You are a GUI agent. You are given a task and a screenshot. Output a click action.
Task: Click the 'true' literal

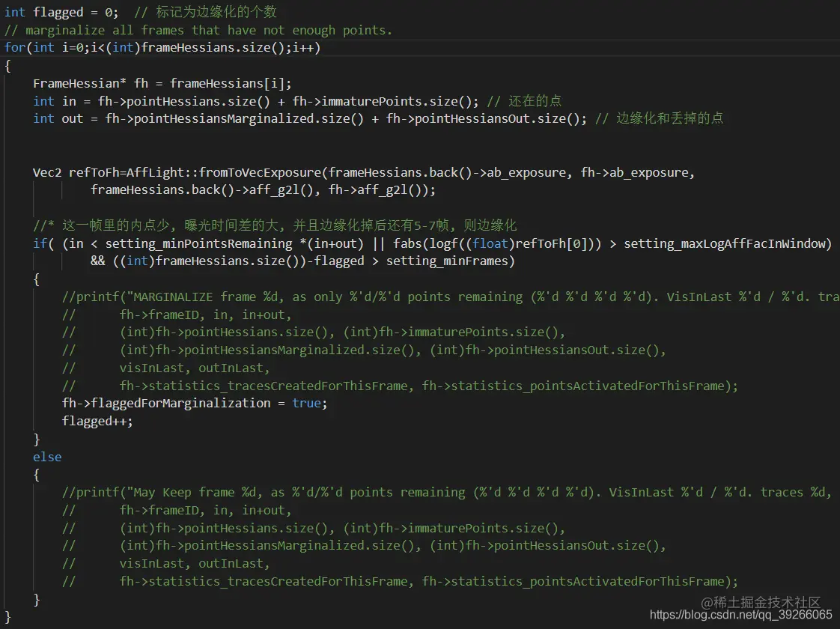tap(306, 404)
